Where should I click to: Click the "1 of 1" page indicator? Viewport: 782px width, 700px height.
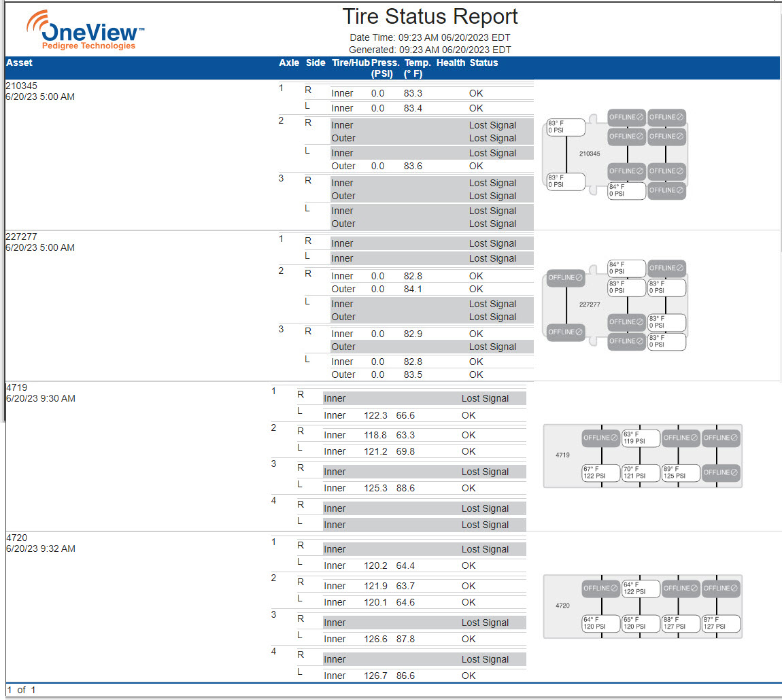tap(21, 690)
